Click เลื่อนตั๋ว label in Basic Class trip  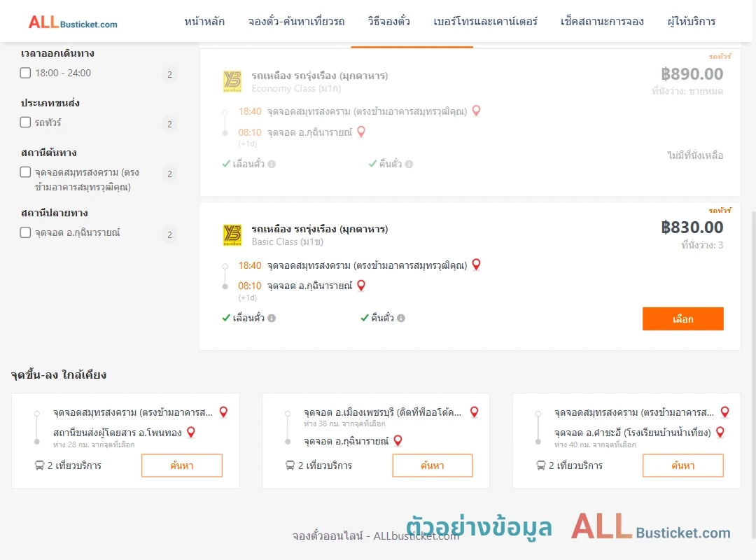point(248,318)
